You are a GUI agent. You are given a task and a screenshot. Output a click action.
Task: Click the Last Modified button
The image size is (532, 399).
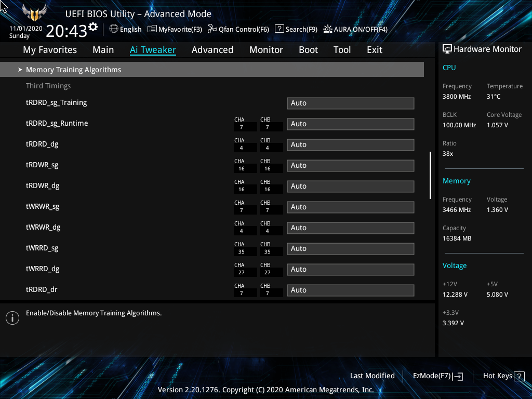[x=372, y=376]
